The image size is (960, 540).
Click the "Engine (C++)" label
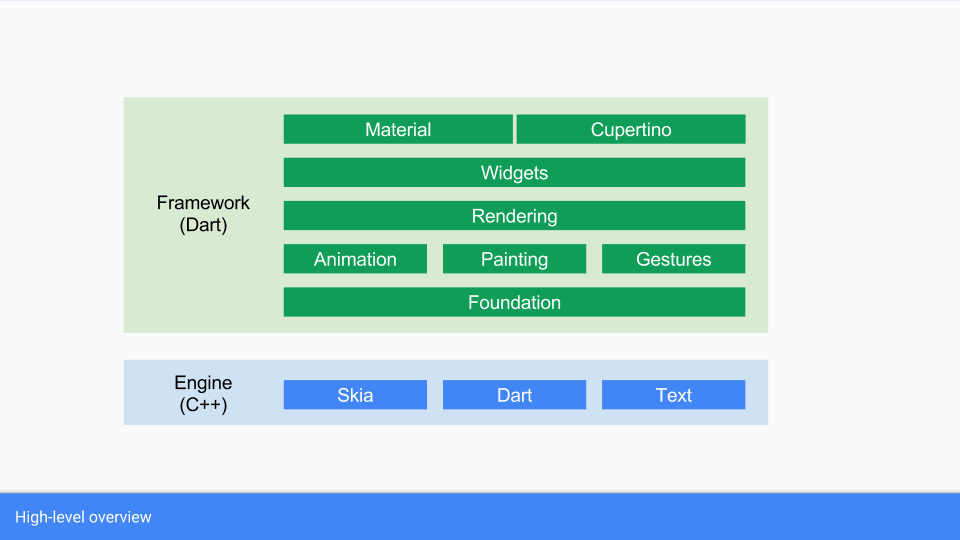point(203,394)
